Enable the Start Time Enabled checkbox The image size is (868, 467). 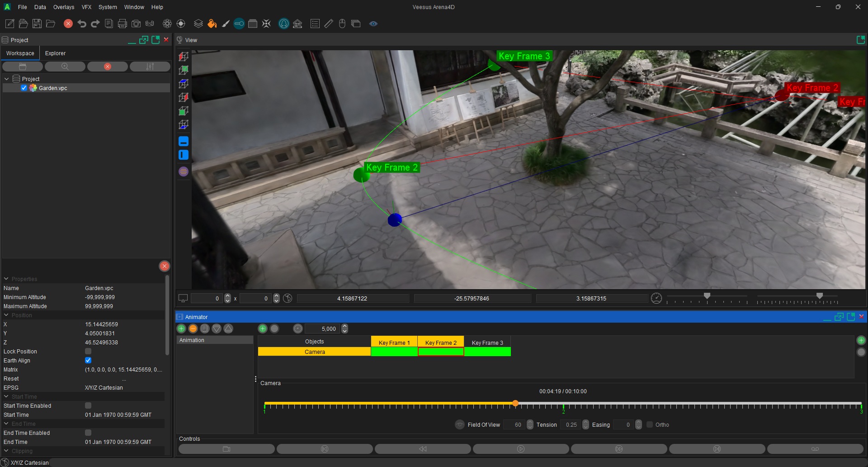tap(88, 405)
